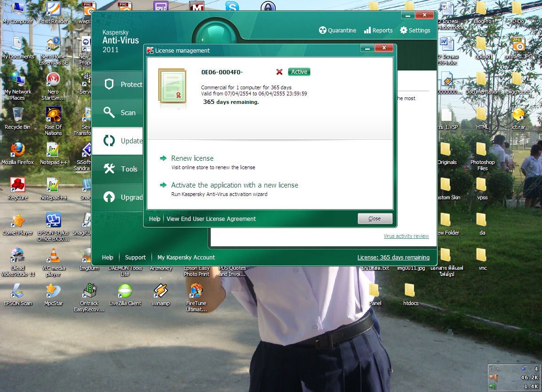View End User License Agreement
The image size is (542, 392).
(x=211, y=219)
